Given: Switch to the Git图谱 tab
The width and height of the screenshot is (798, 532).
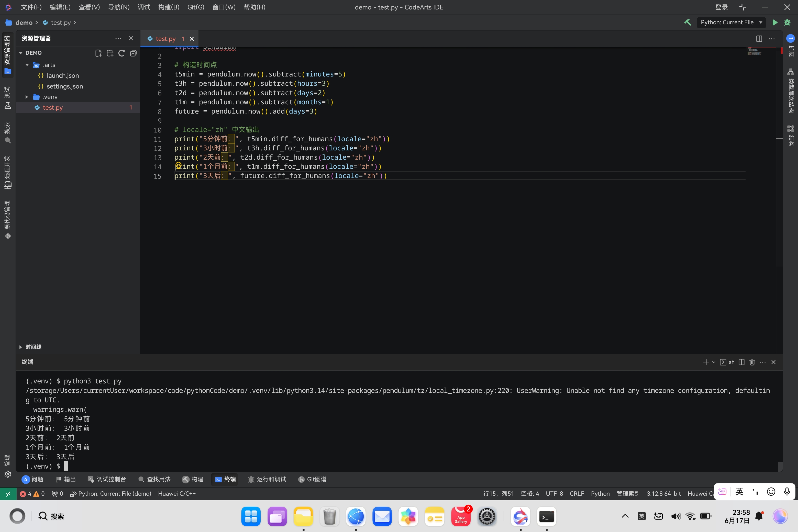Looking at the screenshot, I should pos(312,479).
